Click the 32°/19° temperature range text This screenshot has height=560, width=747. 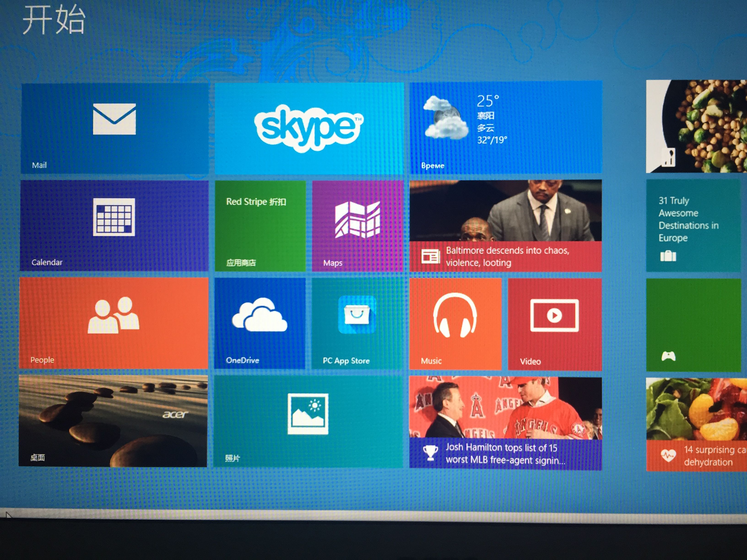pyautogui.click(x=492, y=140)
